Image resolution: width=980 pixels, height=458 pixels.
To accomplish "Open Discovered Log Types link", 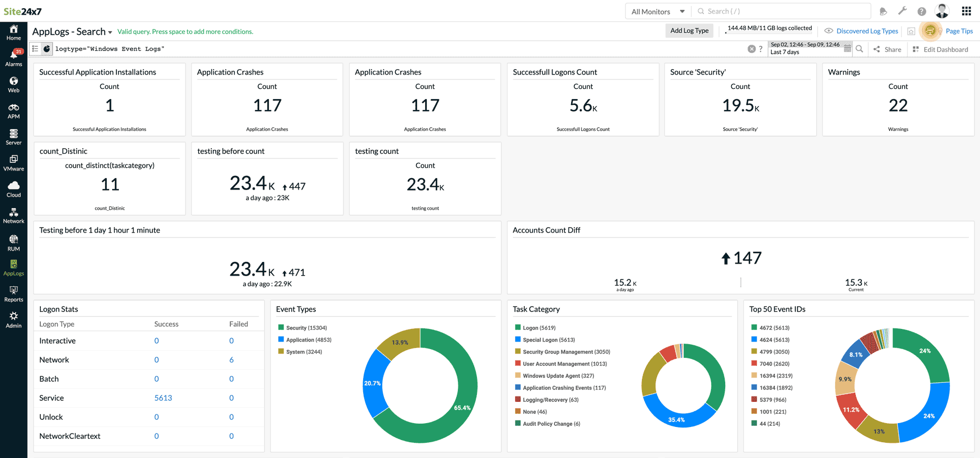I will point(867,31).
